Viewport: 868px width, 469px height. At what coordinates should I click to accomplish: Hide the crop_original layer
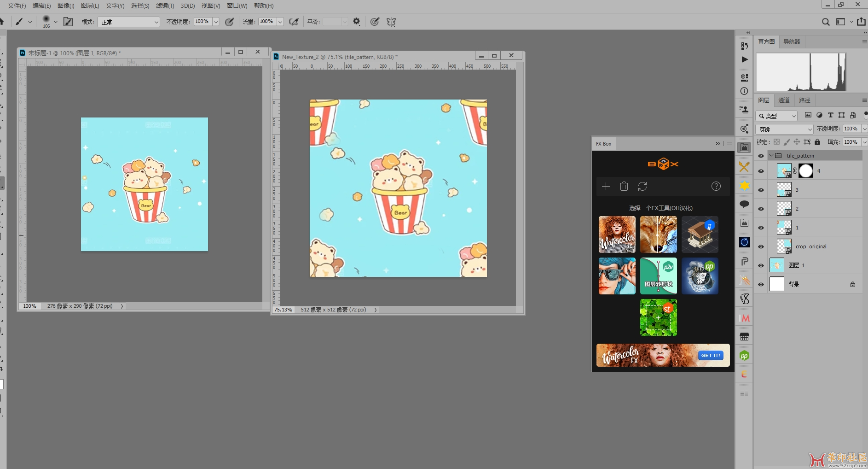761,246
